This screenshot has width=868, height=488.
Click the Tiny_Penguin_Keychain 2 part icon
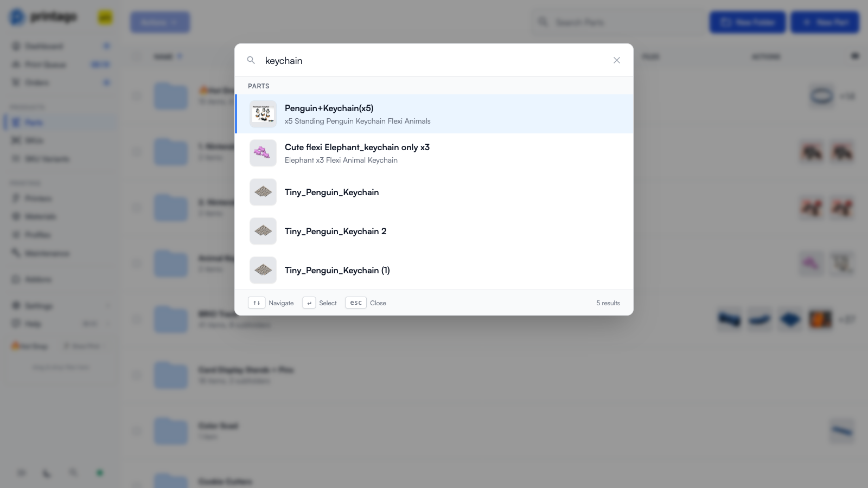pyautogui.click(x=263, y=232)
